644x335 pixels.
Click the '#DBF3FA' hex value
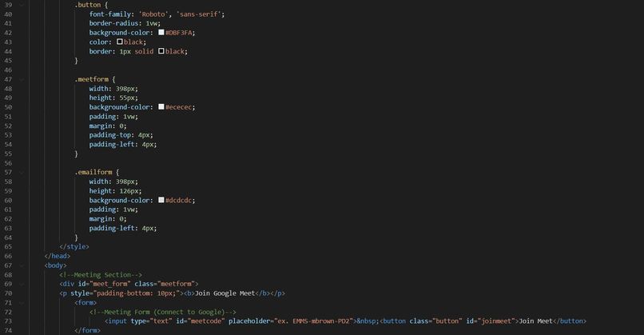point(179,33)
